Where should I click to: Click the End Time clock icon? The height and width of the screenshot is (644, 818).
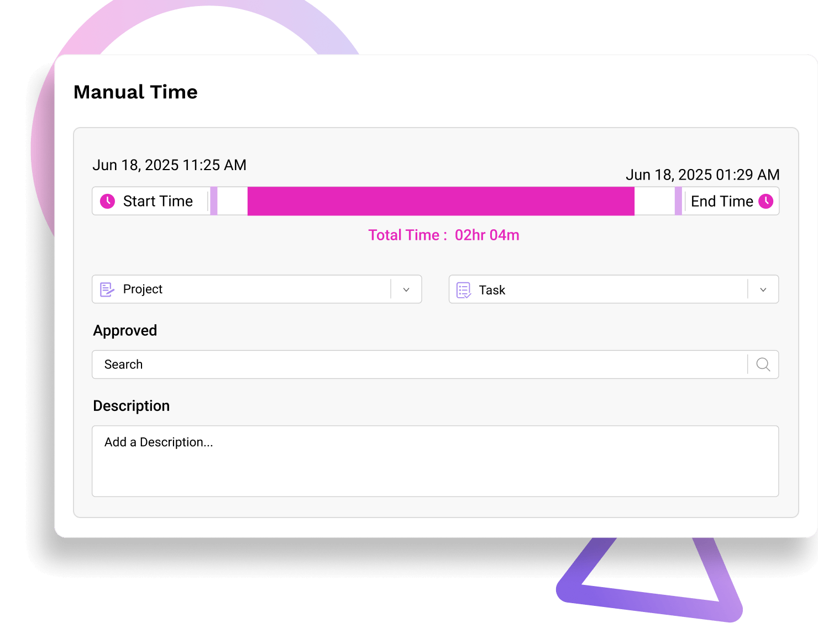[x=765, y=201]
